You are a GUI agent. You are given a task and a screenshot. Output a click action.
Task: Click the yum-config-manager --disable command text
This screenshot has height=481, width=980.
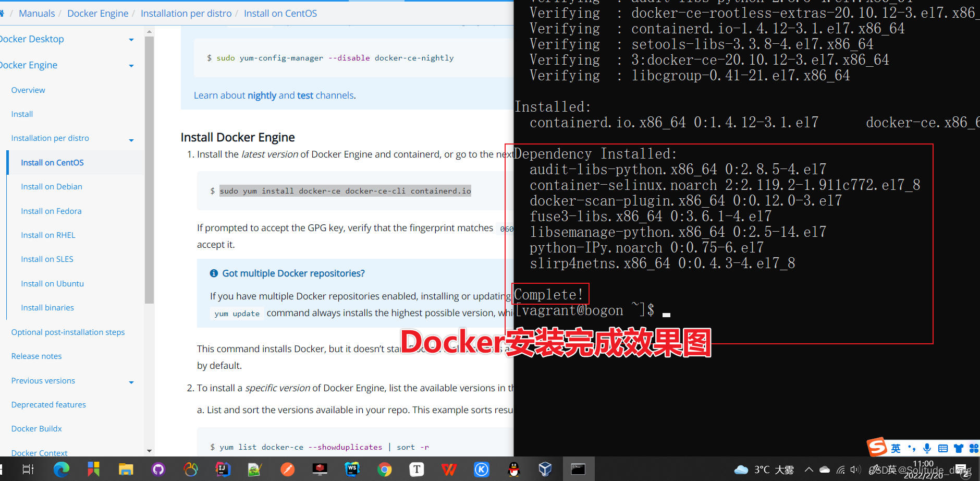coord(335,58)
